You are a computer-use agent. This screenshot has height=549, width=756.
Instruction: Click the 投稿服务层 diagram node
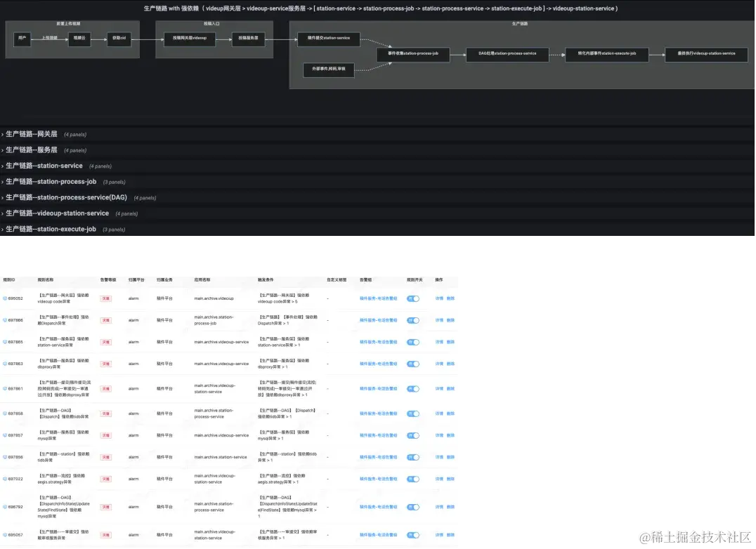pos(248,39)
